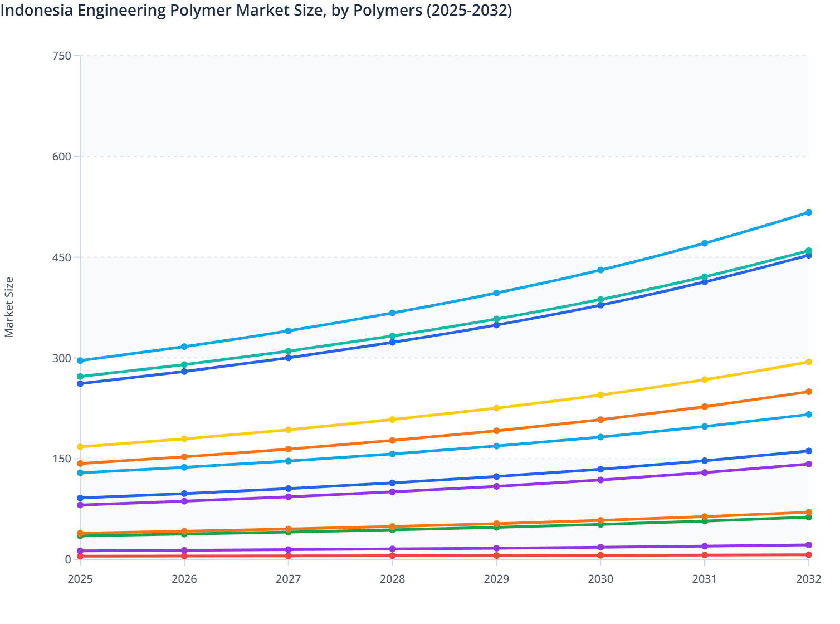Click the 2028 year label
Viewport: 840px width, 624px height.
pyautogui.click(x=392, y=579)
